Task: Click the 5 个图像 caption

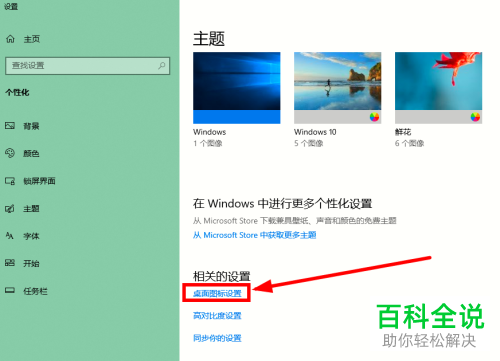Action: pyautogui.click(x=308, y=143)
